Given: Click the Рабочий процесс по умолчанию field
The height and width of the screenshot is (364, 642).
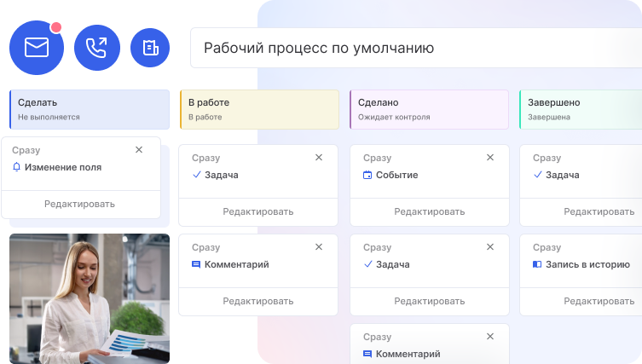Looking at the screenshot, I should click(415, 48).
